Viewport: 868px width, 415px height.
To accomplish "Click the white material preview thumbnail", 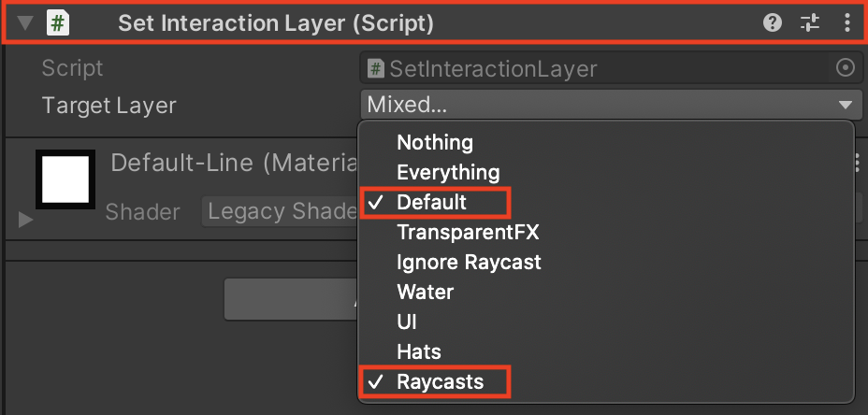I will tap(65, 180).
